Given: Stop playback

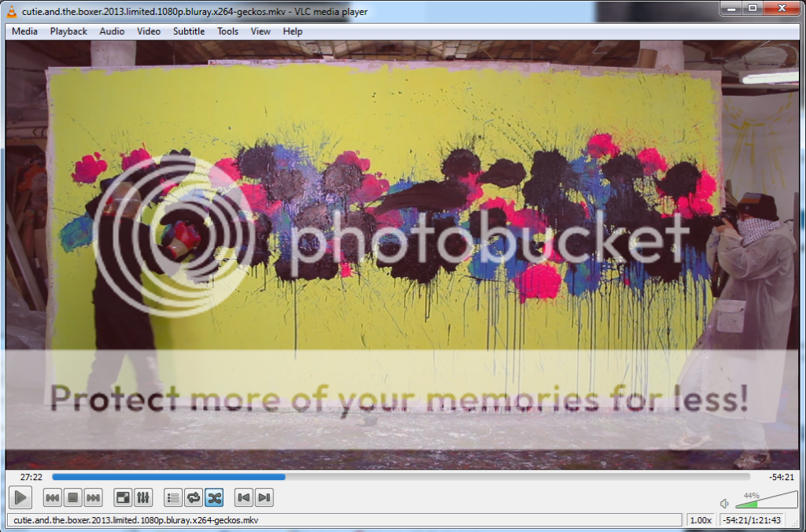Looking at the screenshot, I should [73, 497].
